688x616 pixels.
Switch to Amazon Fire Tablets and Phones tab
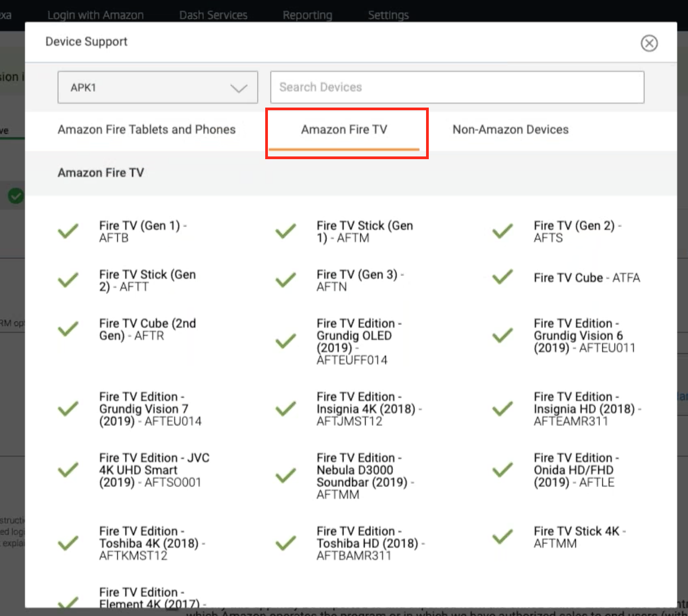[x=147, y=129]
